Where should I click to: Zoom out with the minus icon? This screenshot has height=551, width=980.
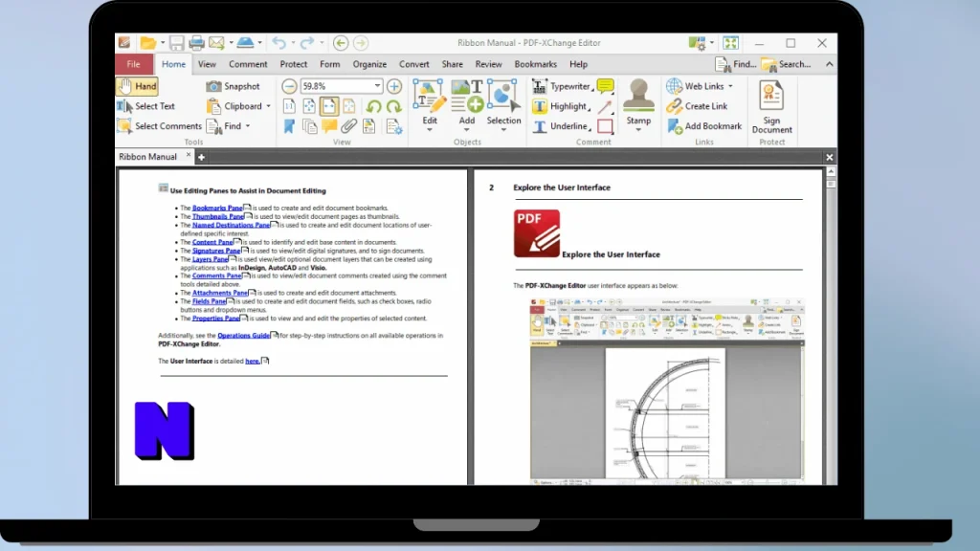[x=289, y=86]
